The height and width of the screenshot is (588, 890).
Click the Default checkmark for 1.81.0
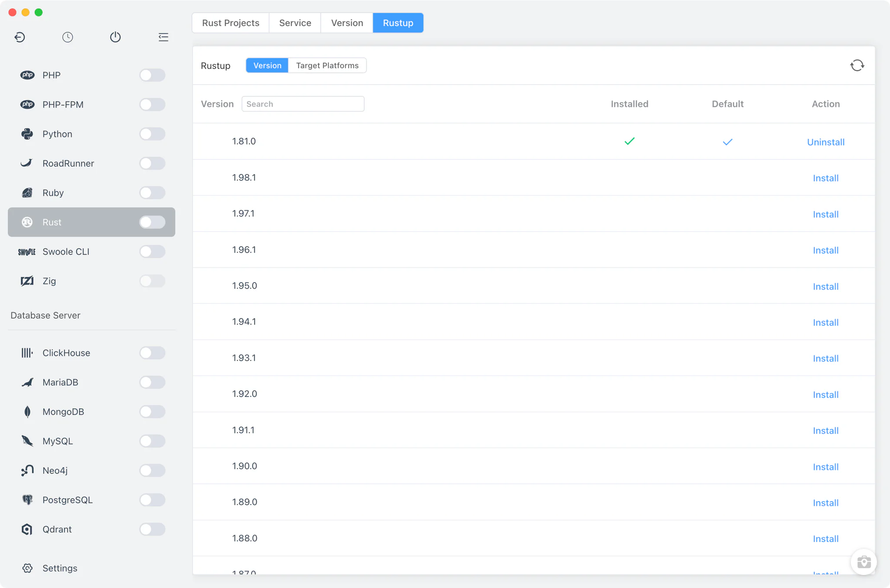tap(727, 142)
